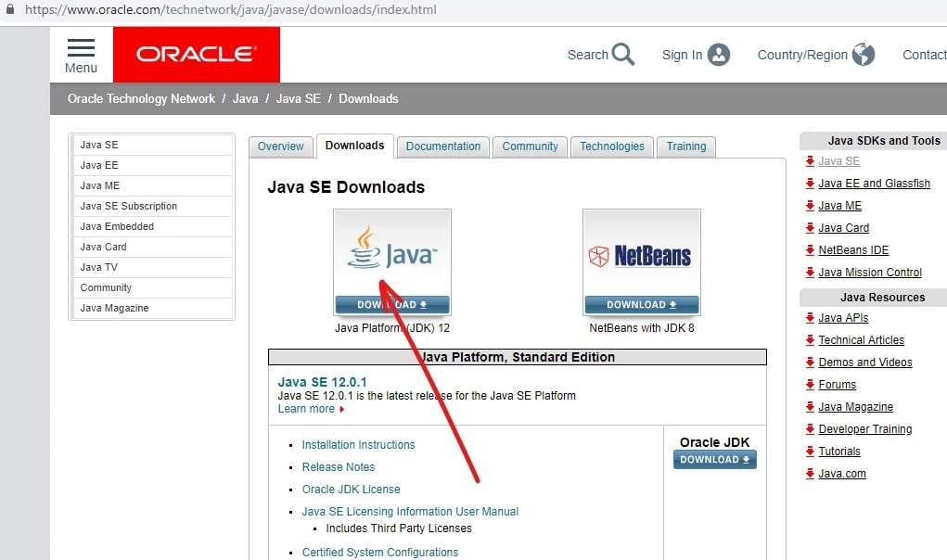Open the Training tab
The image size is (947, 560).
point(685,146)
